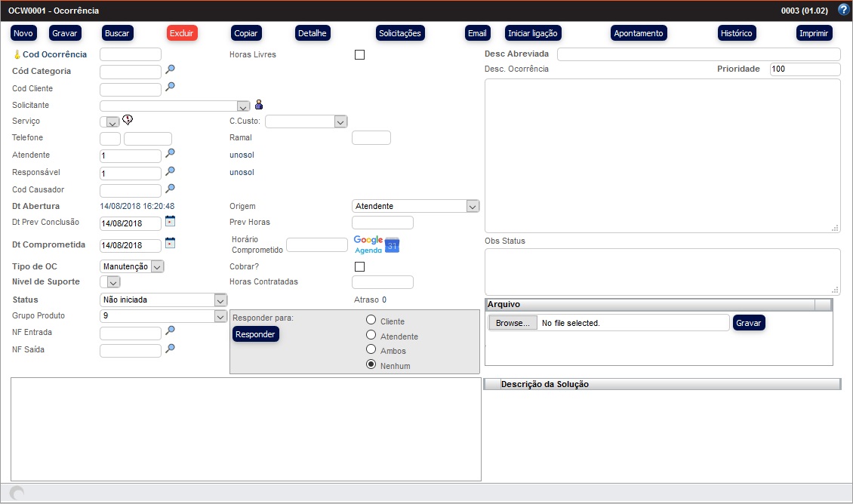This screenshot has height=504, width=853.
Task: Click magnifier icon next to Cód Categoria
Action: 171,69
